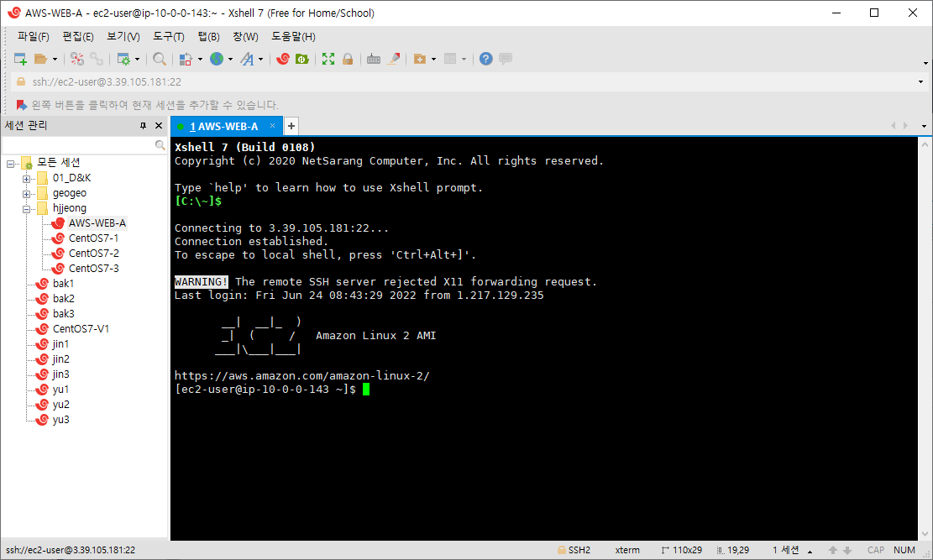The image size is (933, 560).
Task: Select the yu1 session
Action: click(60, 390)
